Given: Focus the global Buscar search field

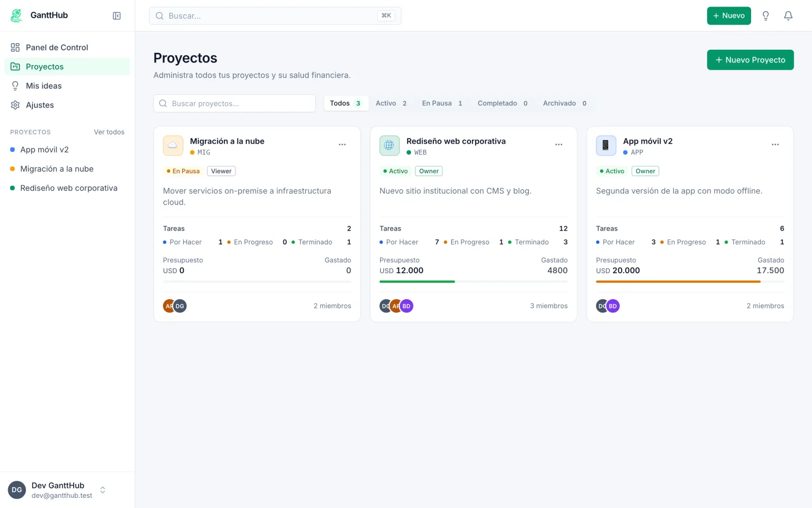Looking at the screenshot, I should coord(275,16).
